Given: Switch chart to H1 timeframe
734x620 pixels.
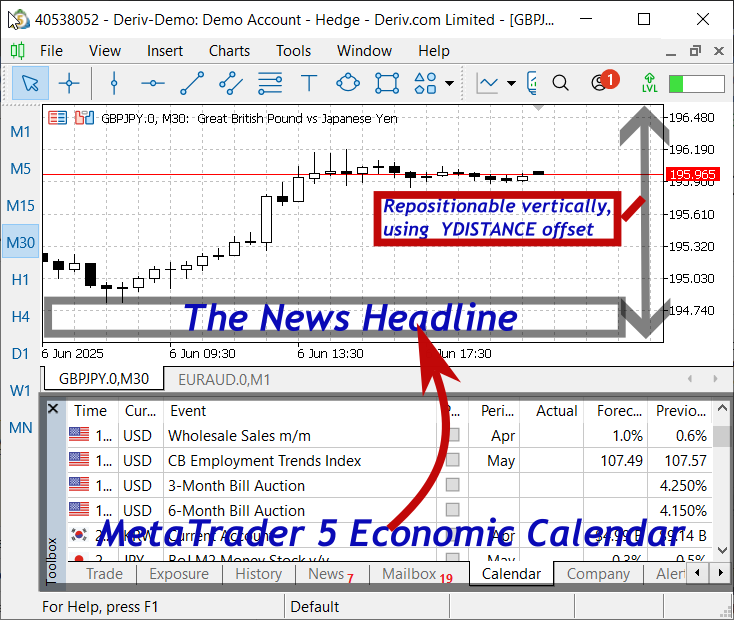Looking at the screenshot, I should click(x=20, y=280).
